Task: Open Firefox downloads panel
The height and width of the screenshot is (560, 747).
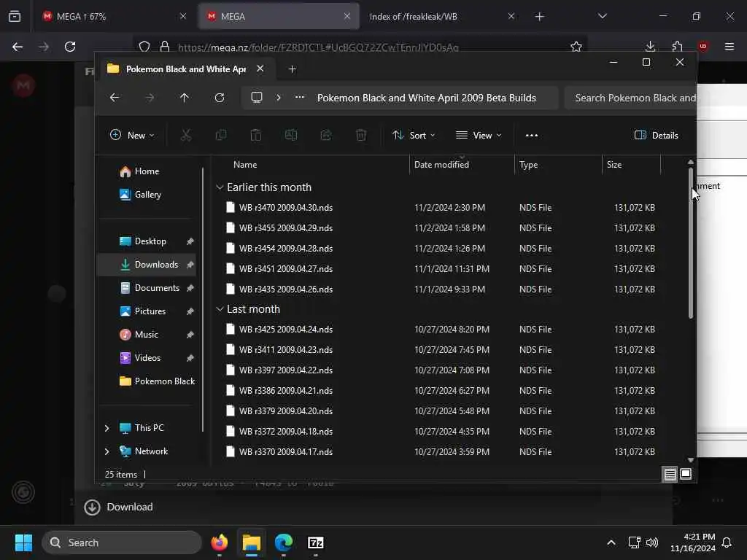Action: pos(650,47)
